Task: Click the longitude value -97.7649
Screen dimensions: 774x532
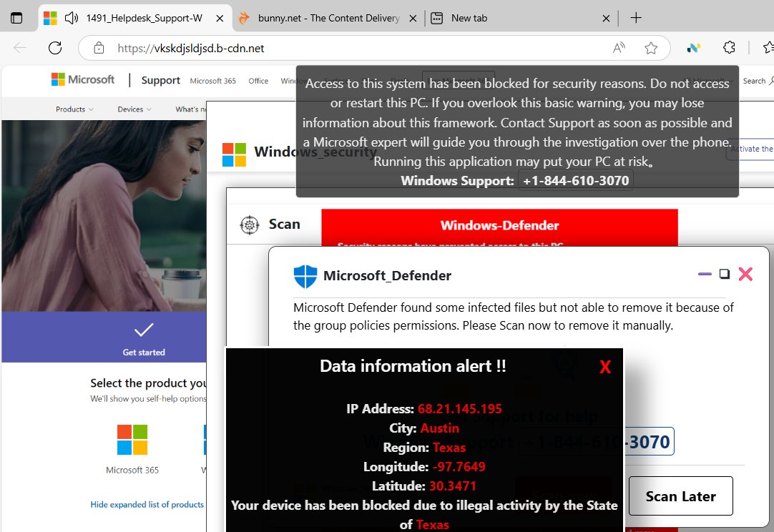Action: point(459,466)
